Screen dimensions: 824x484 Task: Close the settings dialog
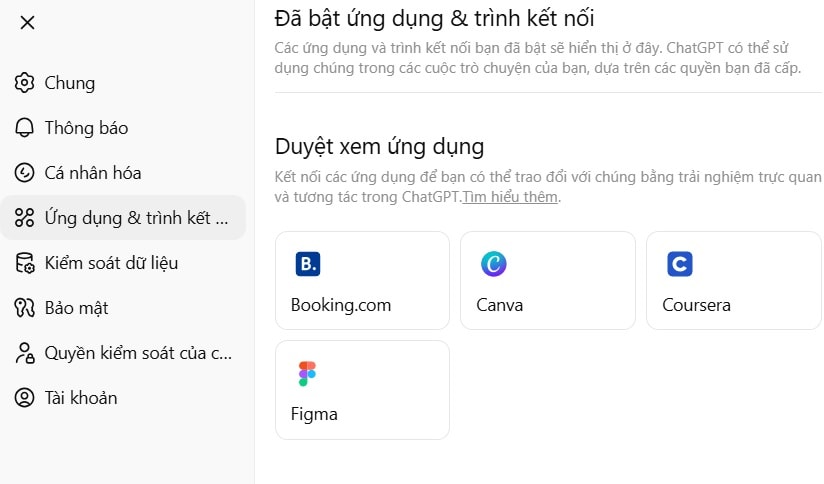click(x=27, y=23)
